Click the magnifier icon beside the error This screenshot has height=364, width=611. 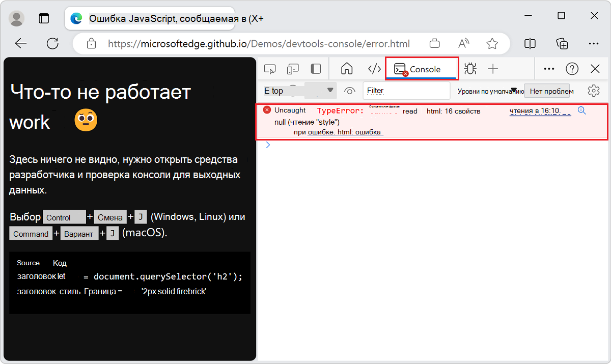581,110
